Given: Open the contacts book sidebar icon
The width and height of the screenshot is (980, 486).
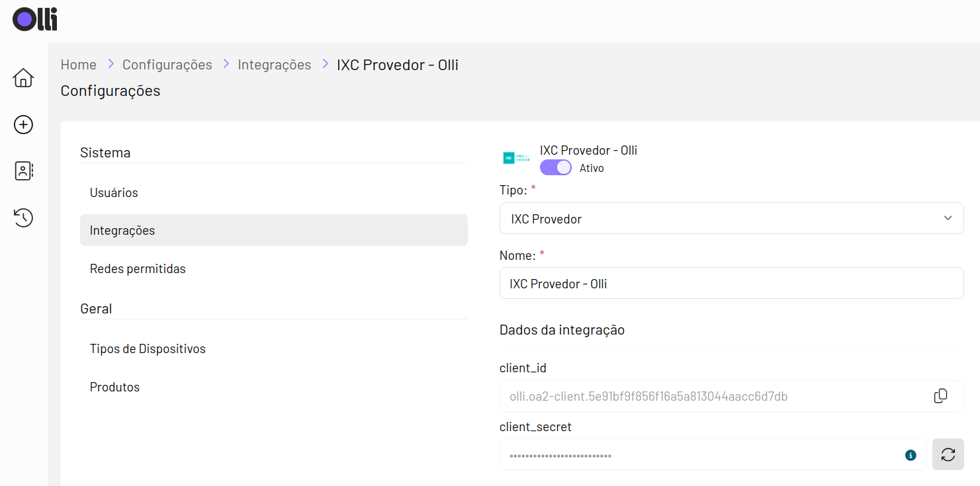Looking at the screenshot, I should tap(23, 171).
